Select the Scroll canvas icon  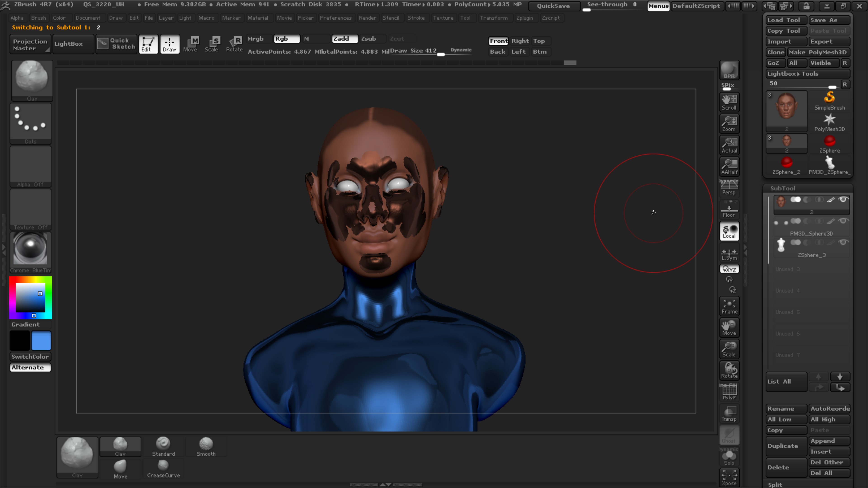[729, 102]
